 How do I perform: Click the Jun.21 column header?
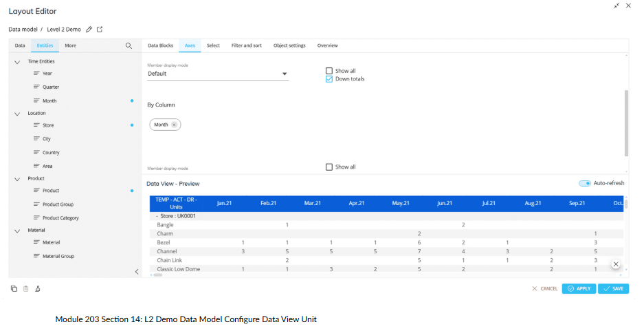[x=445, y=203]
